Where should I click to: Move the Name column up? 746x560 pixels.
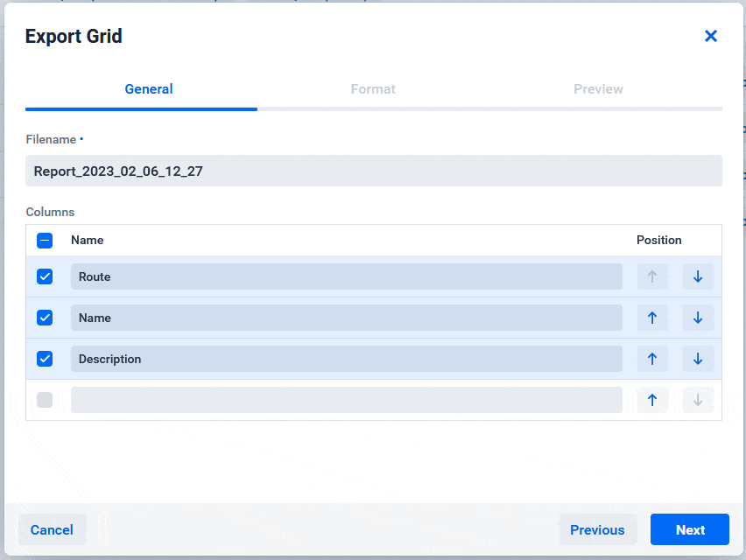(x=652, y=318)
